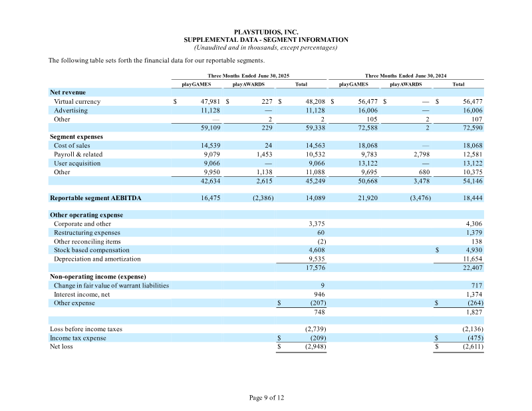Click the Interest income, net label

82,294
